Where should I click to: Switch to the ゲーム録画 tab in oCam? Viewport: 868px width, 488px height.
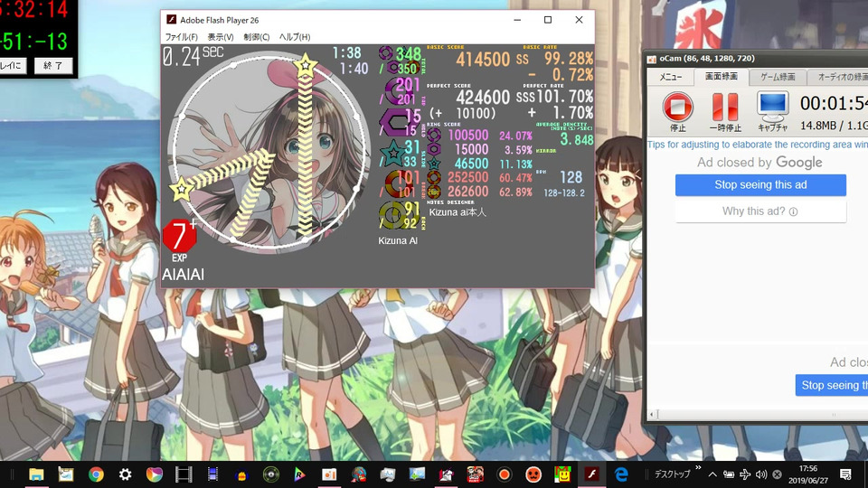tap(778, 78)
